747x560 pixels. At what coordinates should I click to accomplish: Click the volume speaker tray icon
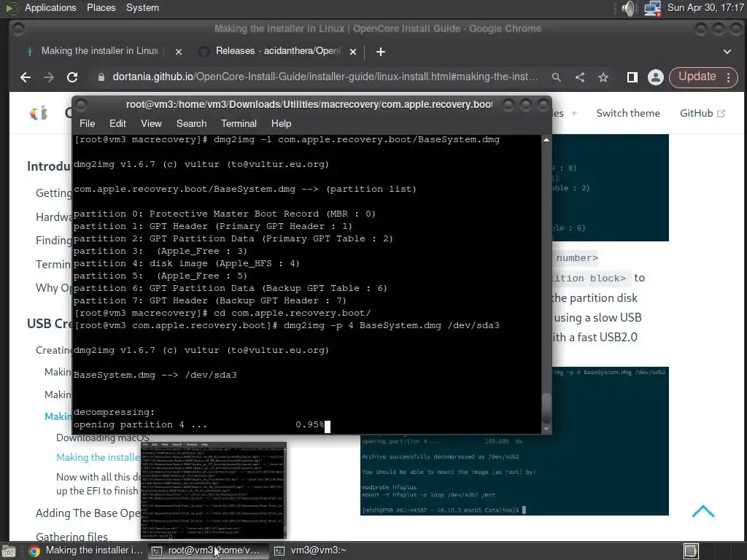coord(629,8)
